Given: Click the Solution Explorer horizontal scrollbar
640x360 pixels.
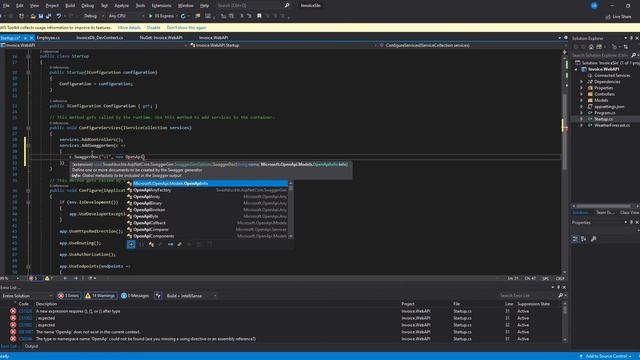Looking at the screenshot, I should 605,206.
